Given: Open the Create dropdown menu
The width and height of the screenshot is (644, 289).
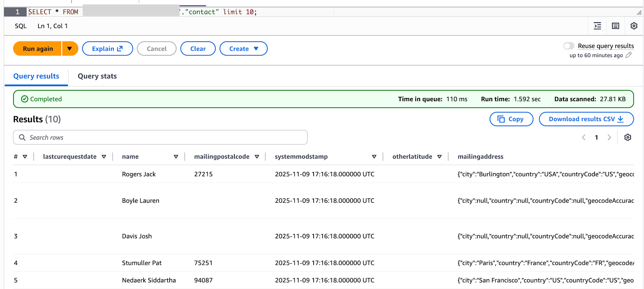Looking at the screenshot, I should click(243, 49).
